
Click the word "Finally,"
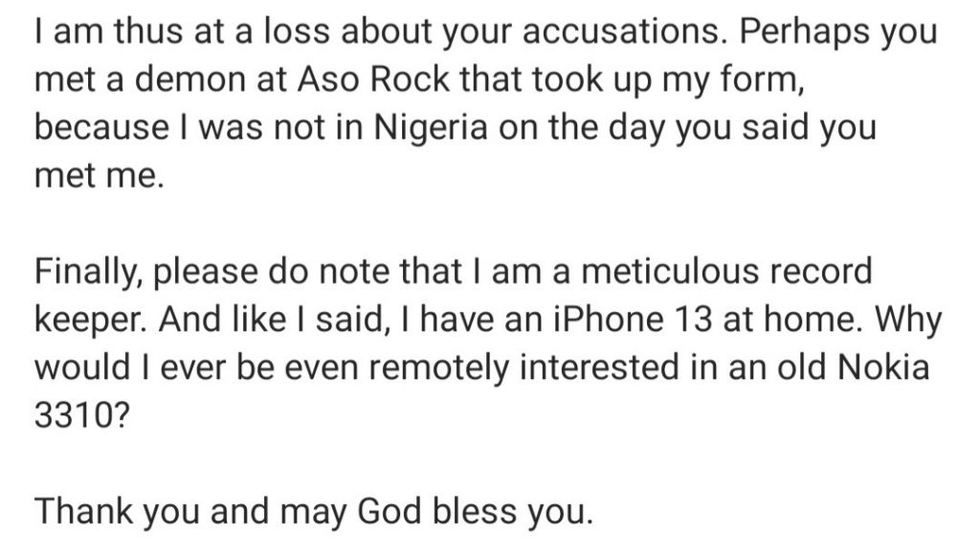[87, 272]
